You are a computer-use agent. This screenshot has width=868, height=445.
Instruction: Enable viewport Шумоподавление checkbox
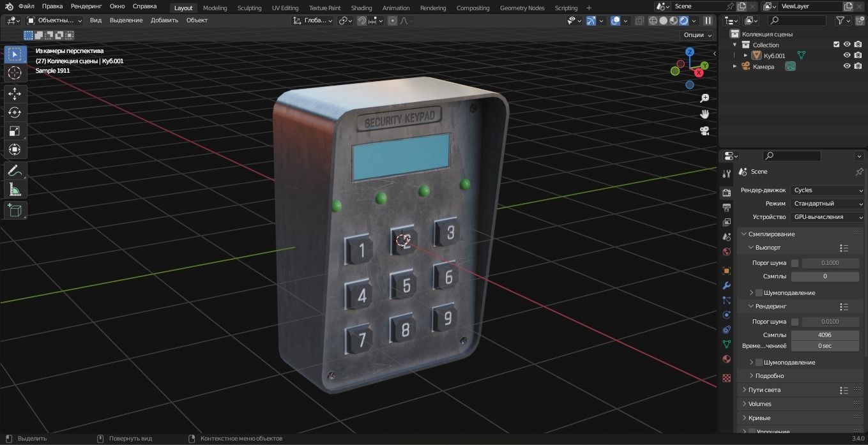click(x=759, y=292)
